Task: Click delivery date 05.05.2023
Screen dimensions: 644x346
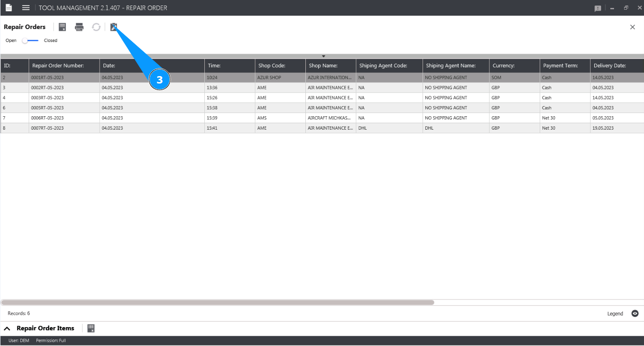Action: (x=617, y=118)
